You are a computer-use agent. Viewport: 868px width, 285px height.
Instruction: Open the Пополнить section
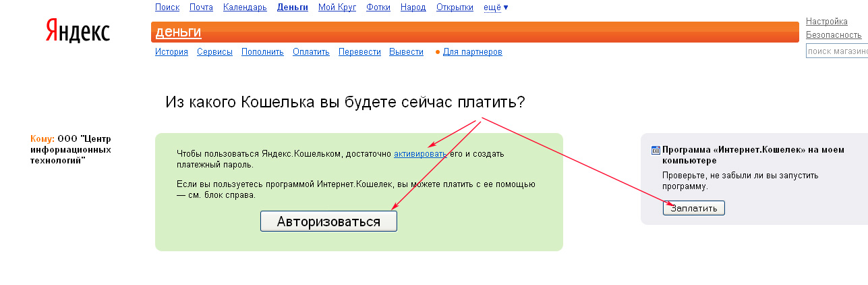pos(262,52)
